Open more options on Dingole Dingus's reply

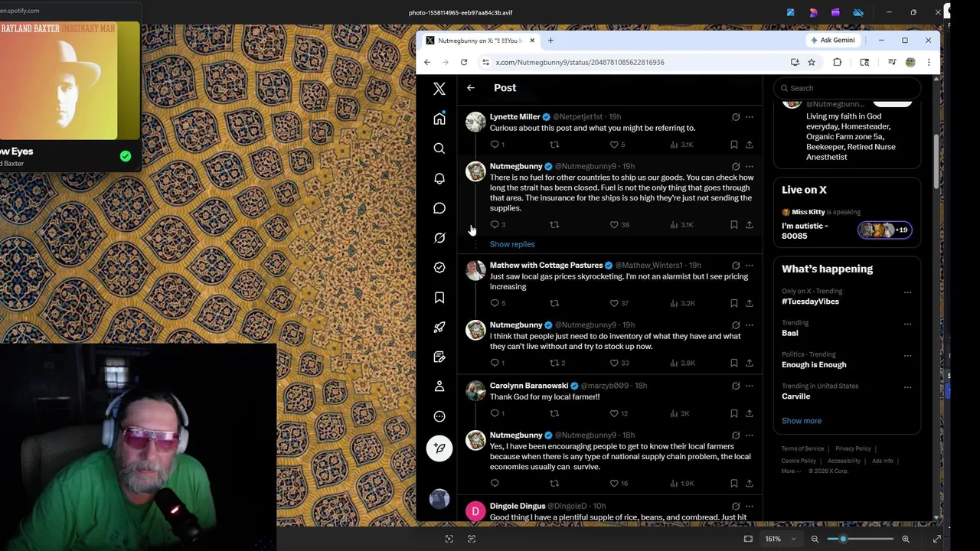click(750, 506)
